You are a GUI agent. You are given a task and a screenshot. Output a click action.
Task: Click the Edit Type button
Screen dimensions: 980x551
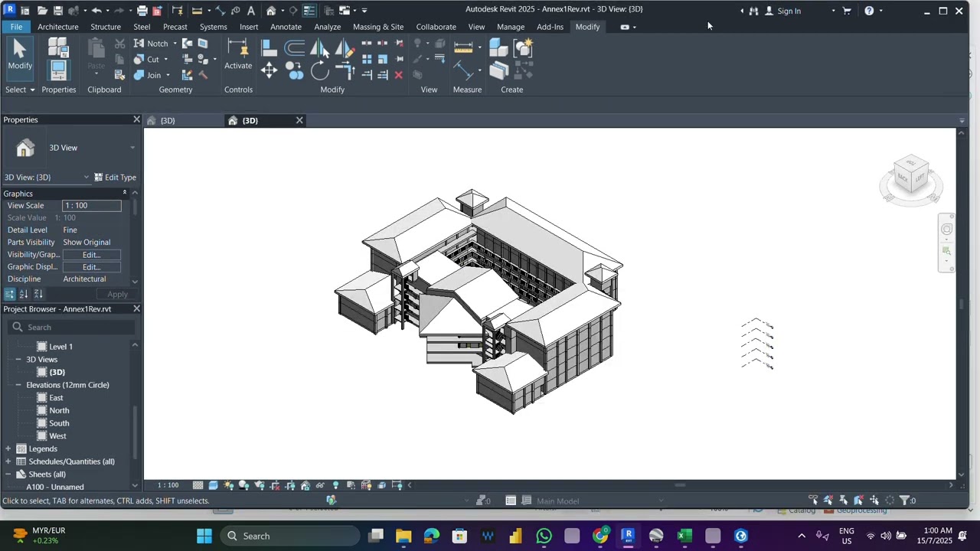click(115, 178)
